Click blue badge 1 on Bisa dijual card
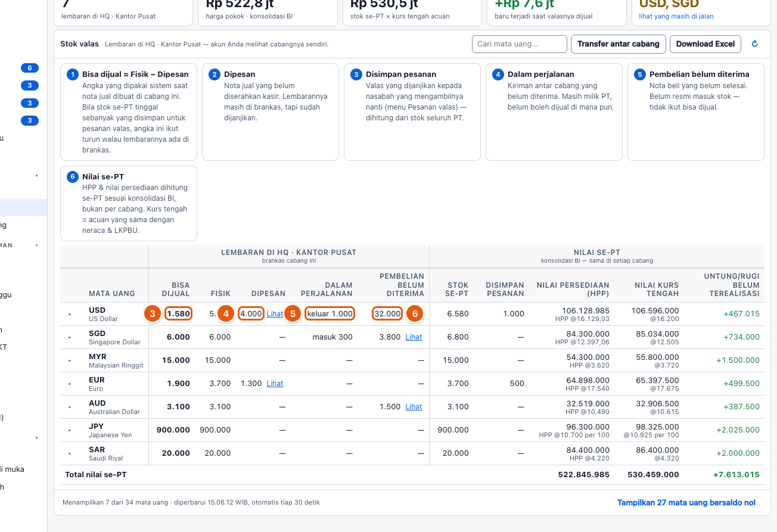777x532 pixels. click(73, 74)
